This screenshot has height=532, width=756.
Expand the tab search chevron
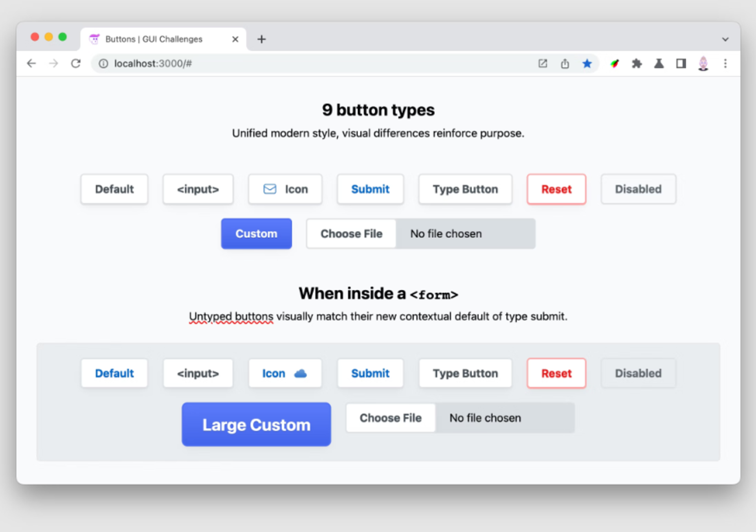[x=725, y=39]
